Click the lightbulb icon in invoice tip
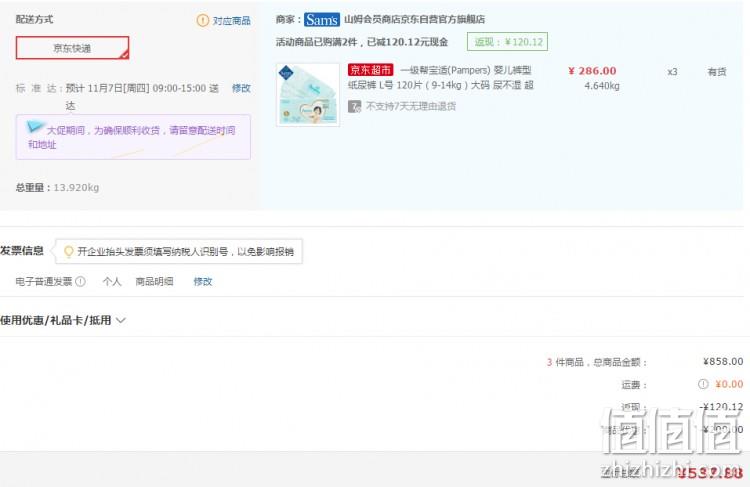 68,251
